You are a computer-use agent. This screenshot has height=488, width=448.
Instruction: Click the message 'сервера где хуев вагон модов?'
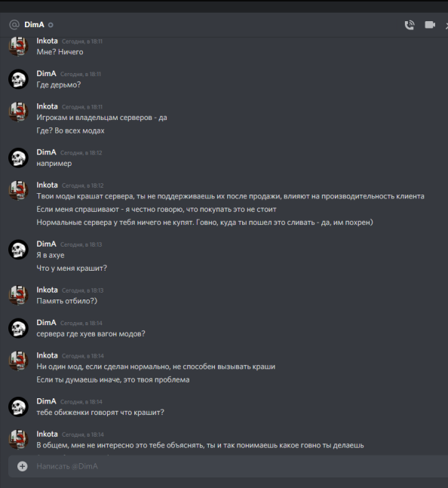(91, 334)
